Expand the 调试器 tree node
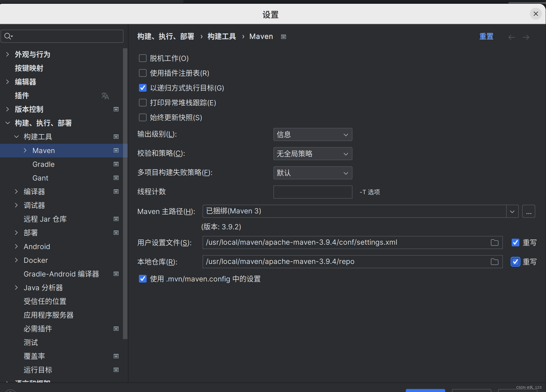The width and height of the screenshot is (546, 392). click(16, 205)
